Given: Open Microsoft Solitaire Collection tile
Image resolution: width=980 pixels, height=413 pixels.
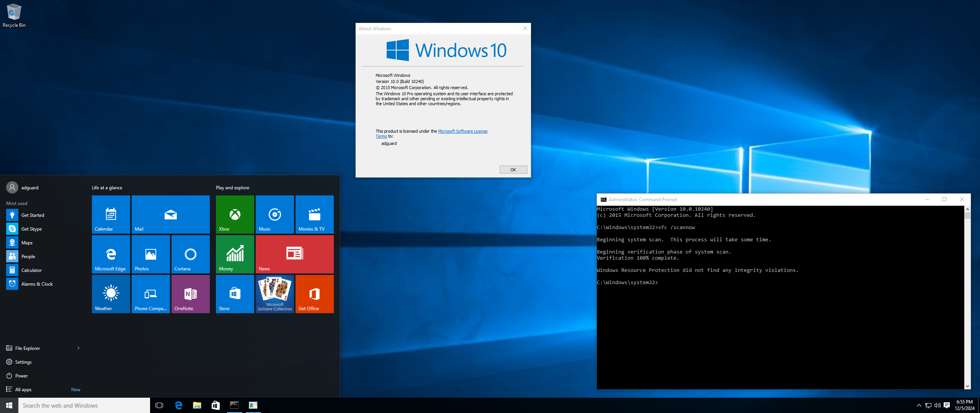Looking at the screenshot, I should coord(275,294).
